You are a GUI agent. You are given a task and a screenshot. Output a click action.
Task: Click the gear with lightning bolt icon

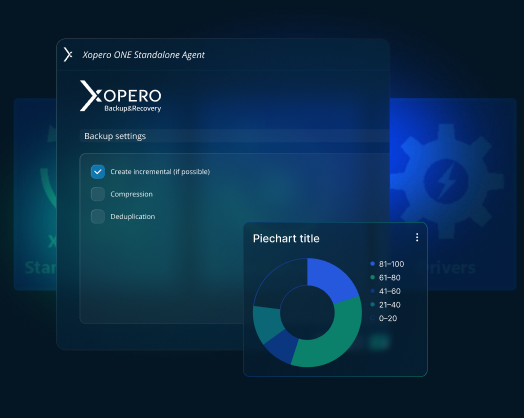tap(446, 181)
